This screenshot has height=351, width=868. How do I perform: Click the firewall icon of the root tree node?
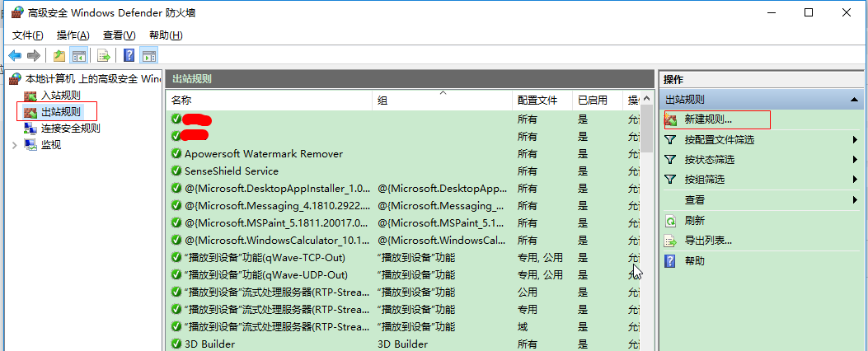click(16, 78)
